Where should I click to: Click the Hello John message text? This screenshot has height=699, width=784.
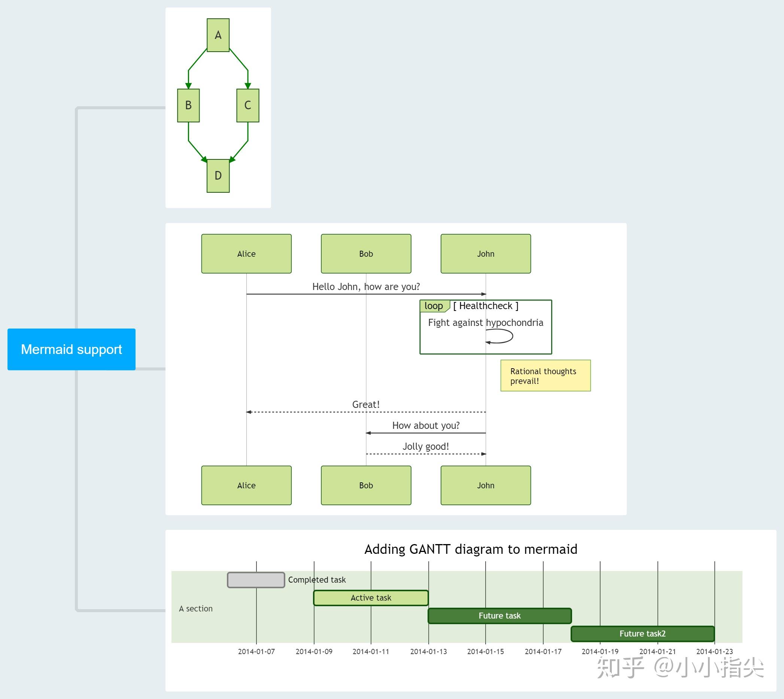coord(366,287)
